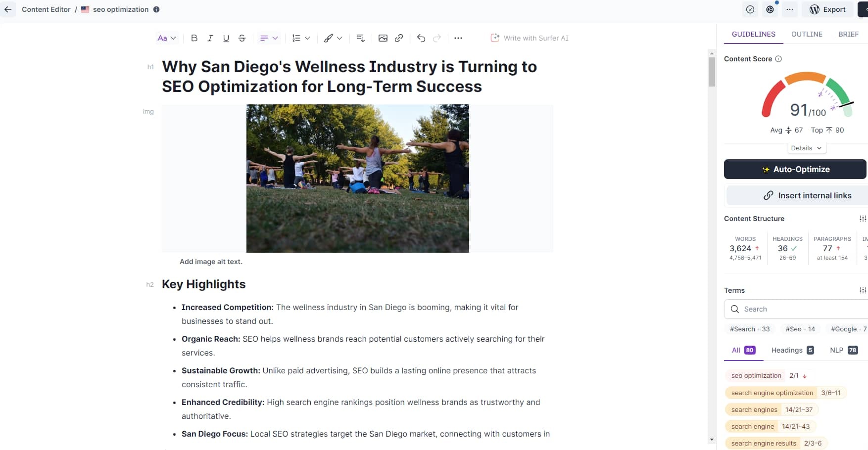Open the highlighter color dropdown

[x=333, y=38]
